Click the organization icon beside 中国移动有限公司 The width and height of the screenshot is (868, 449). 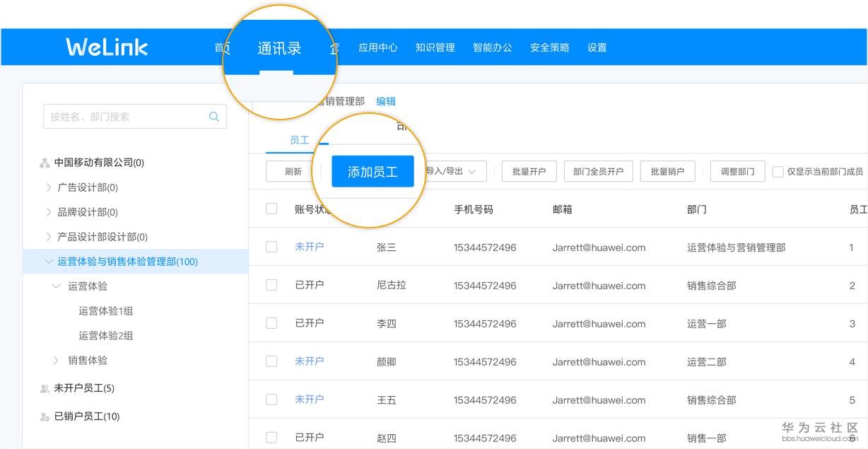[45, 163]
